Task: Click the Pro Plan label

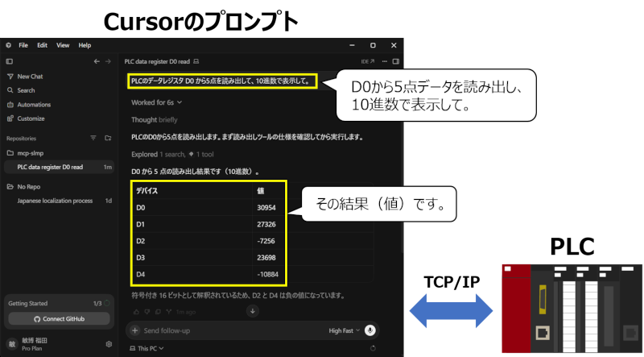Action: coord(32,348)
